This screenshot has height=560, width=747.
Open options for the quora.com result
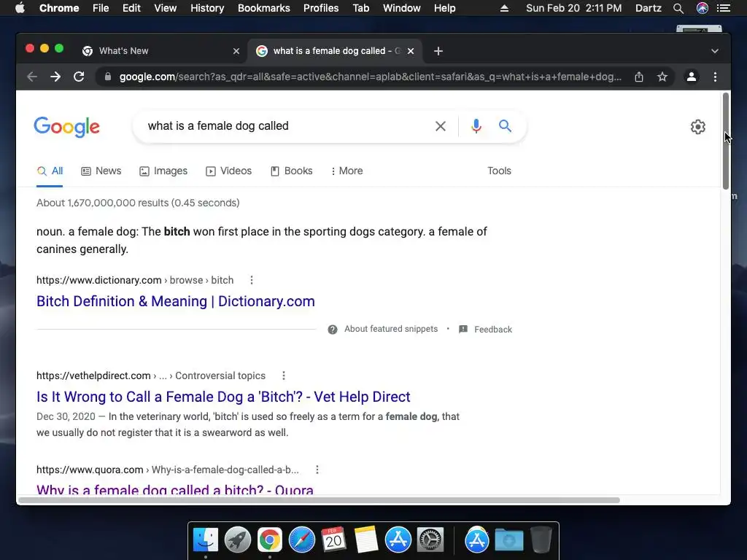pos(317,470)
